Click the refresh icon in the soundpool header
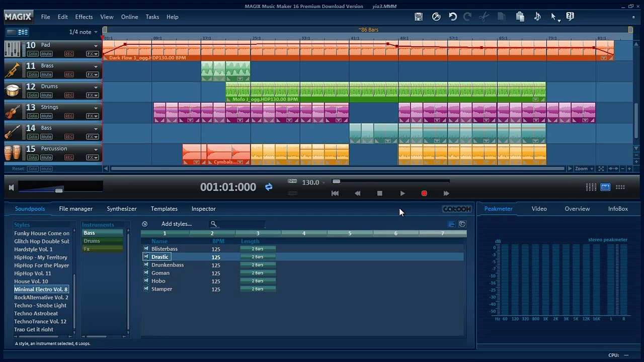Viewport: 644px width, 362px height. (x=462, y=224)
